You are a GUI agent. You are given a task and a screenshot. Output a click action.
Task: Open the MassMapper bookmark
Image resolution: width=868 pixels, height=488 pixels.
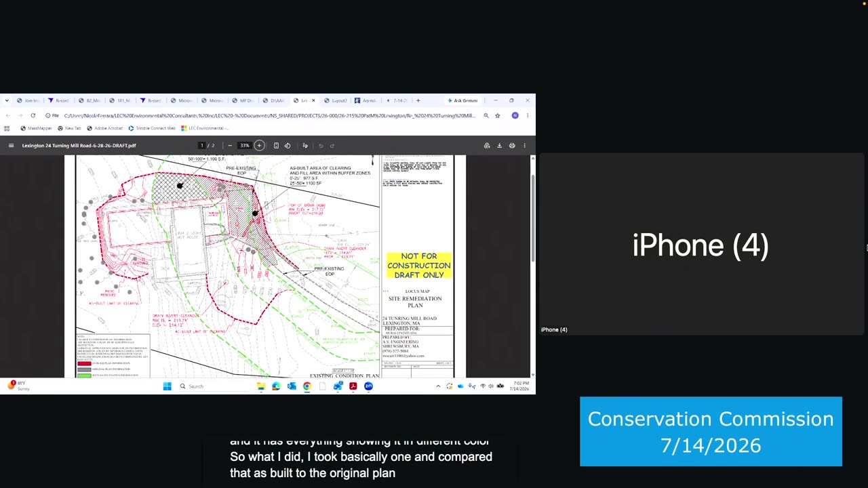[37, 128]
